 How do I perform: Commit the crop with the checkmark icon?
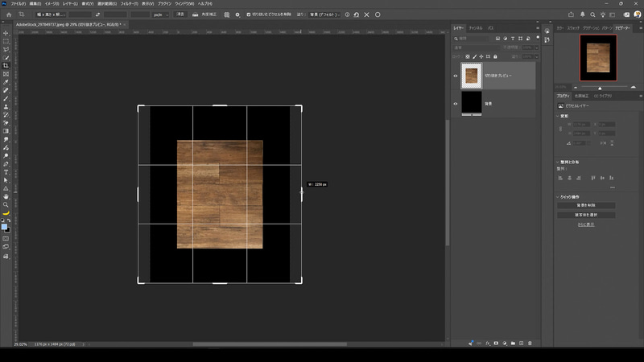(378, 14)
